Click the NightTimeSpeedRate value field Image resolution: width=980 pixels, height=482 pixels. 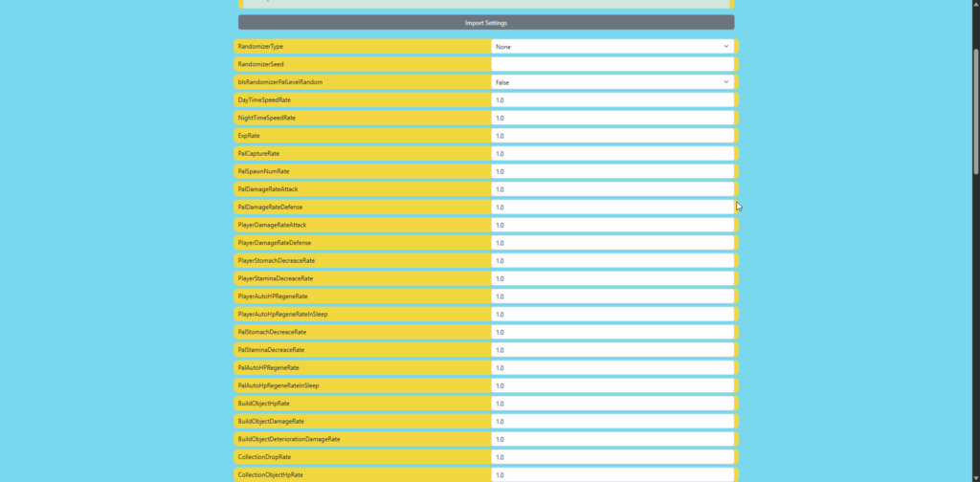coord(612,118)
